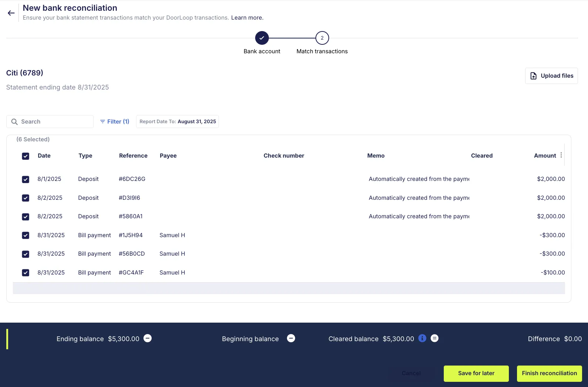Uncheck the deposit #D3I9I6 row checkbox
Screen dimensions: 588x387
coord(26,198)
